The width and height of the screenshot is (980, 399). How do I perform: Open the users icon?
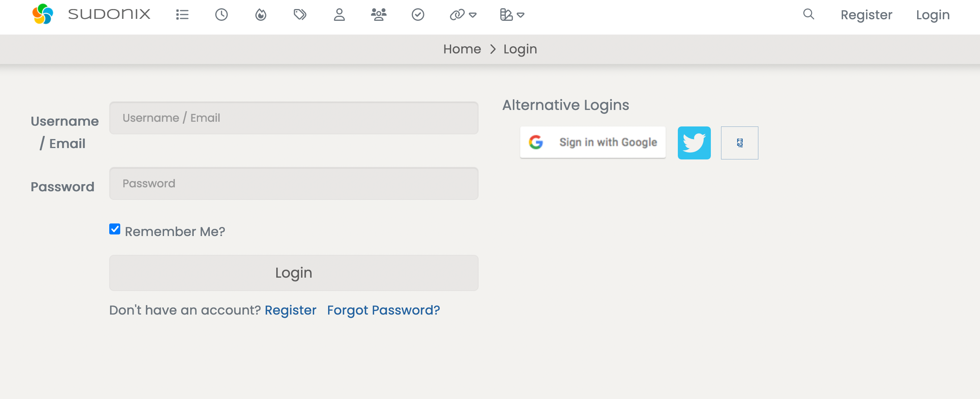[340, 15]
